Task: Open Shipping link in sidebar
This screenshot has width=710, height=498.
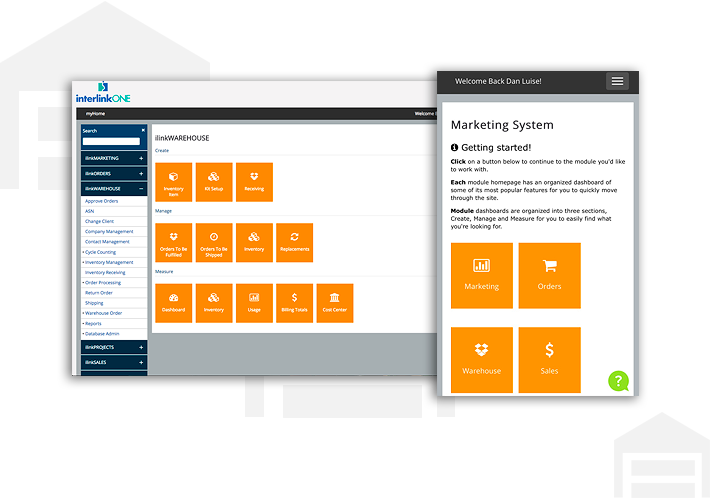Action: [x=94, y=303]
